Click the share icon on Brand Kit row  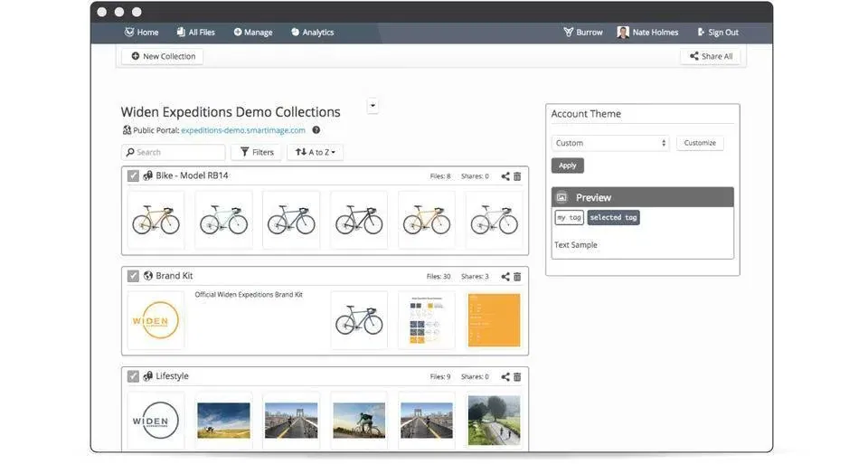coord(505,277)
